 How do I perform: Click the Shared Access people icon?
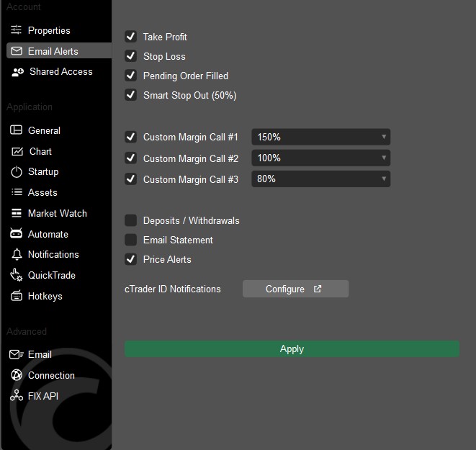click(x=17, y=72)
